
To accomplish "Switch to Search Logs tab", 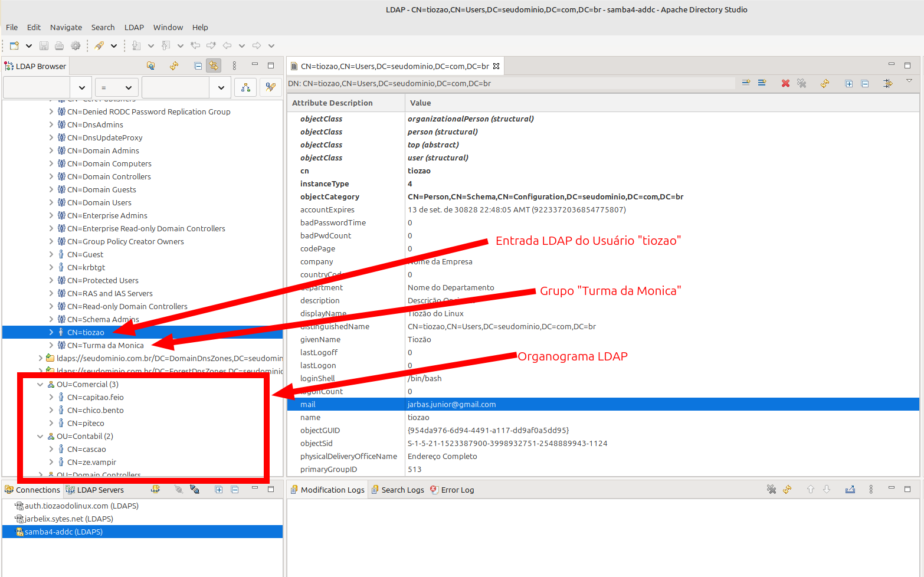I will coord(398,490).
